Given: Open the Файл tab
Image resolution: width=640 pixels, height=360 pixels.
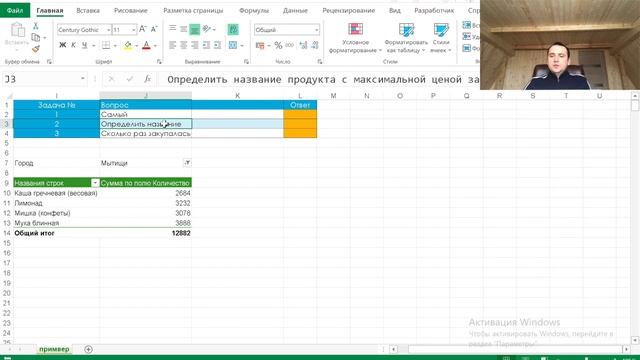Looking at the screenshot, I should [15, 10].
